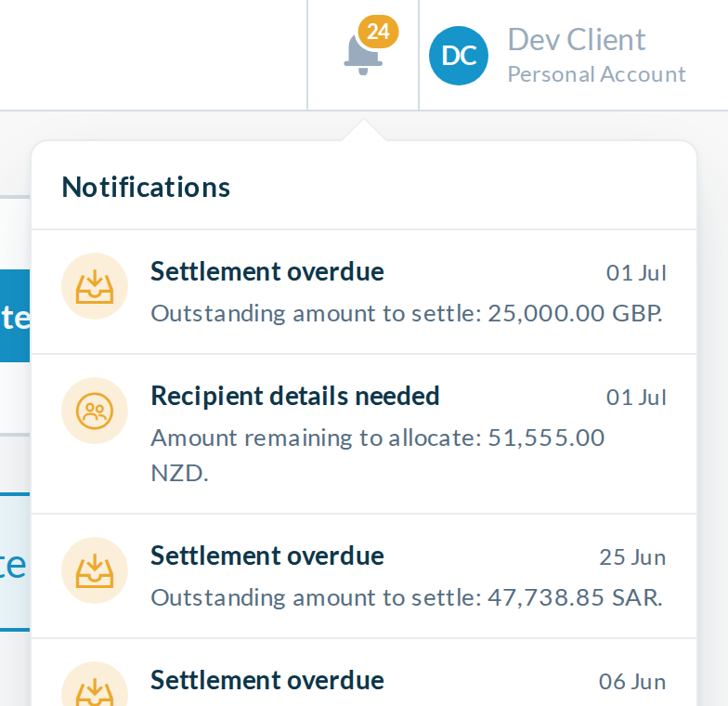Click the Dev Client account name

(576, 39)
